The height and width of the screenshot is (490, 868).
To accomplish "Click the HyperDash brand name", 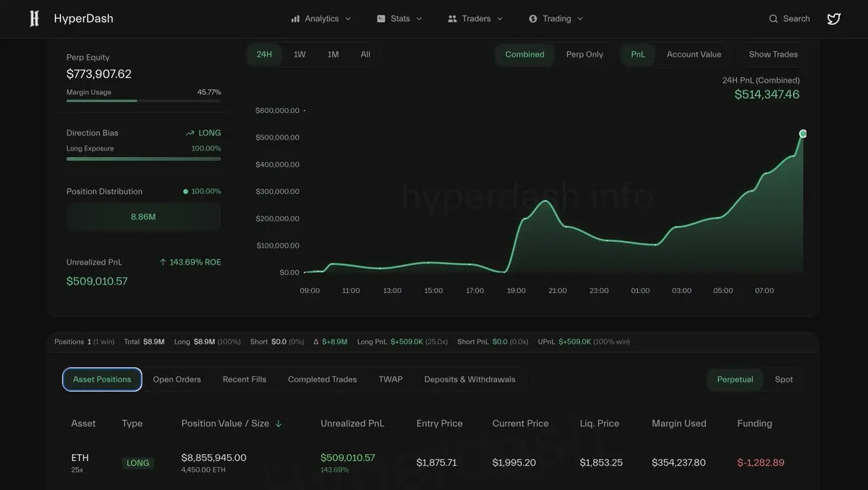I will point(83,19).
